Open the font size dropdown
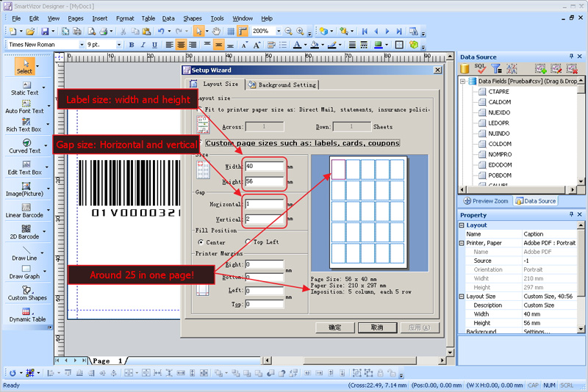 [x=119, y=45]
